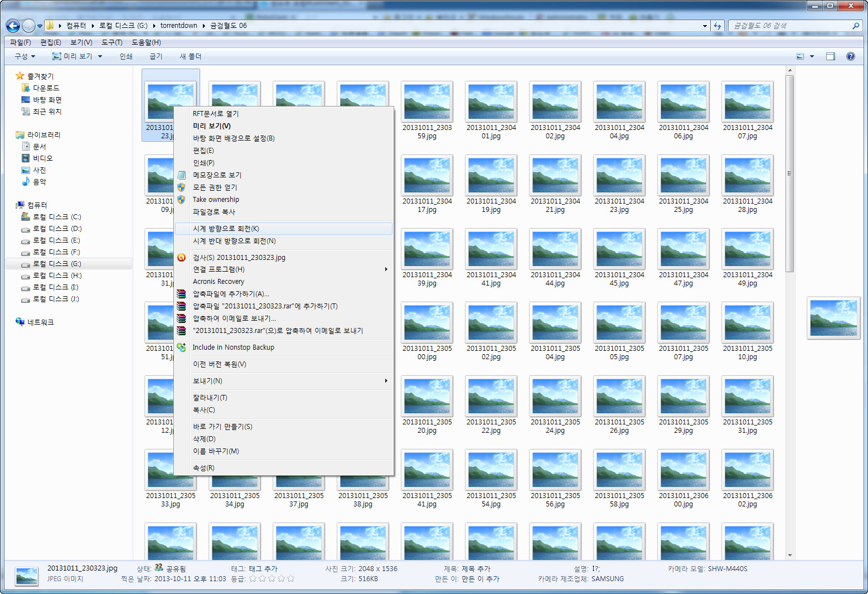This screenshot has height=594, width=868.
Task: Choose 압축하여 이메일로 보내기... entry
Action: 283,318
